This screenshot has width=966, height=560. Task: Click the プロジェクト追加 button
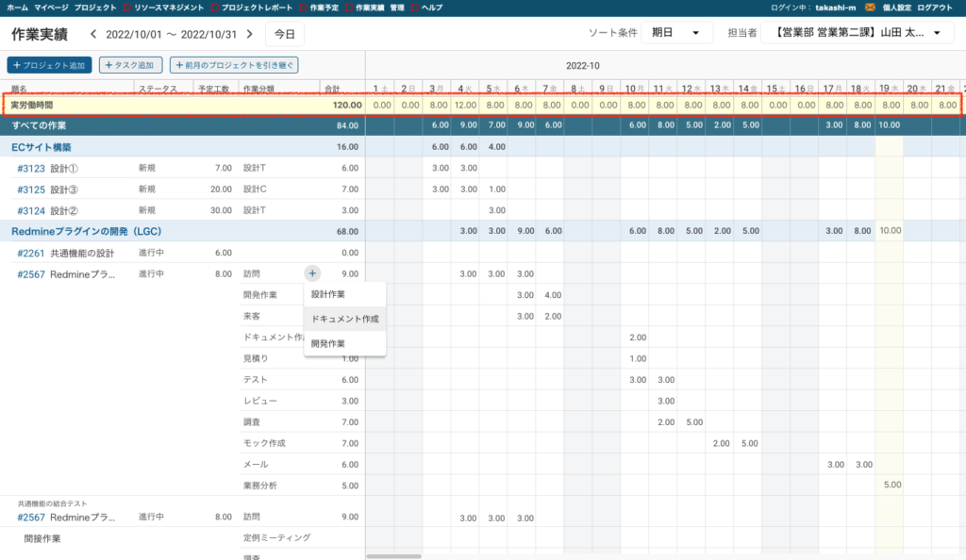point(49,65)
